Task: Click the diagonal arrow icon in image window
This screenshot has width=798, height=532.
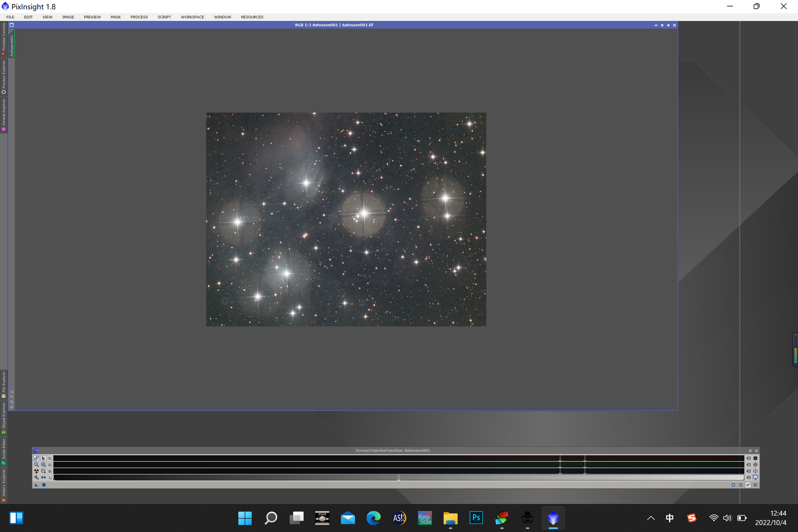Action: click(x=12, y=391)
